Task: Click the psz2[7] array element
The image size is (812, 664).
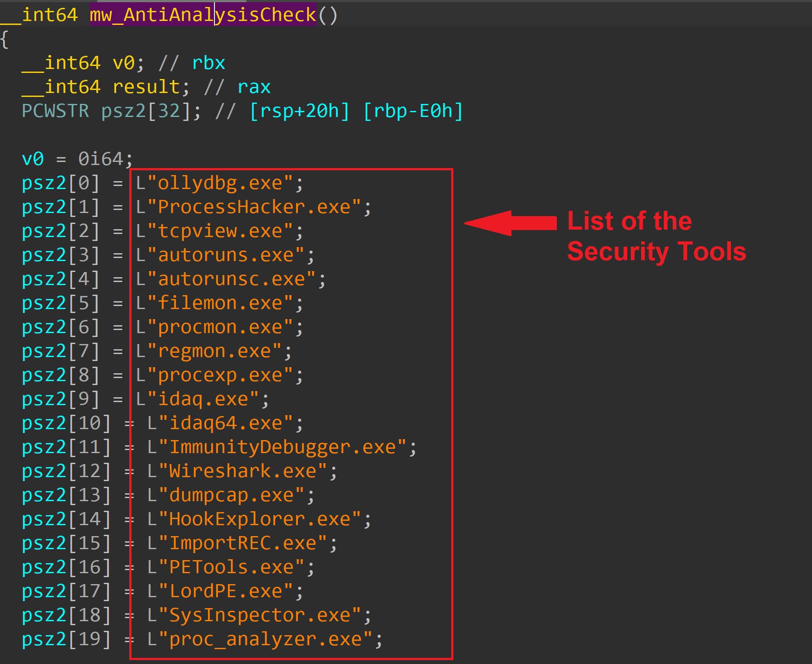Action: tap(61, 351)
